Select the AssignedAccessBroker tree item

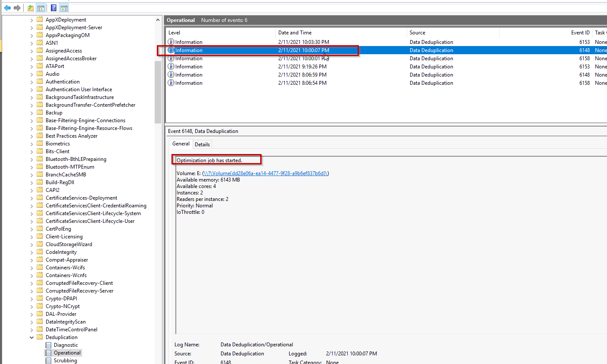point(71,59)
